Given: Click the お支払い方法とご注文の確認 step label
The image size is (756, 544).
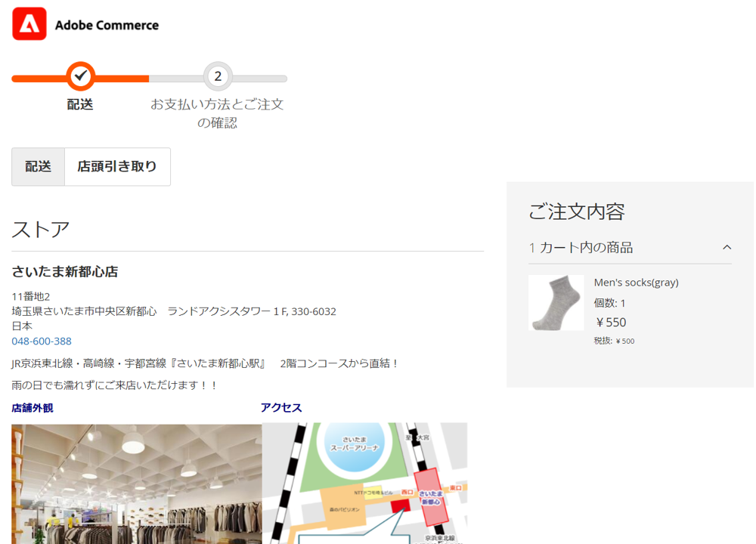Looking at the screenshot, I should pos(217,113).
